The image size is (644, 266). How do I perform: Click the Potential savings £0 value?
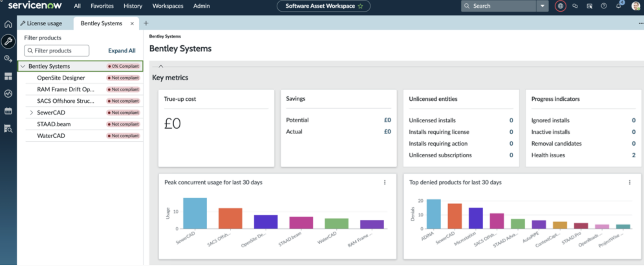387,120
